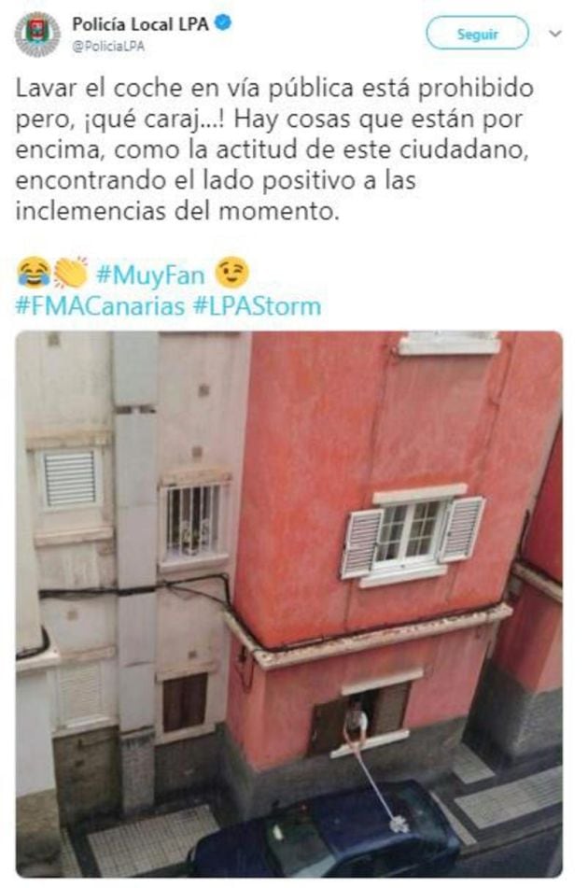The width and height of the screenshot is (588, 888).
Task: Click the louvered vent on the grey wall
Action: point(70,478)
